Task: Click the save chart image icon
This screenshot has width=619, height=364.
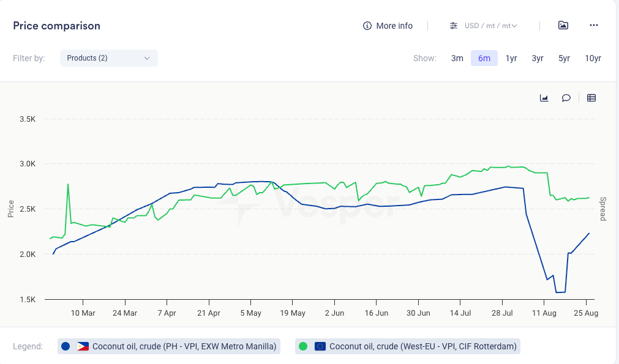Action: pyautogui.click(x=563, y=25)
